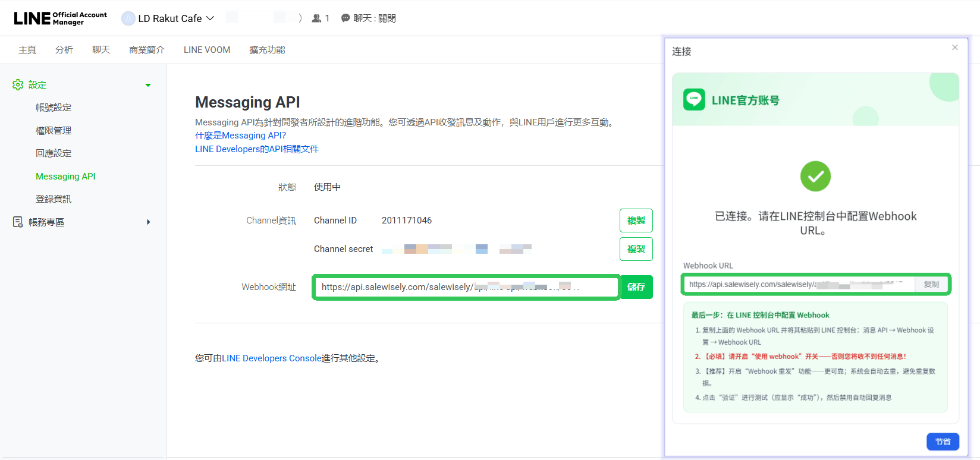Open the 聊天 tab
This screenshot has height=460, width=980.
(101, 50)
